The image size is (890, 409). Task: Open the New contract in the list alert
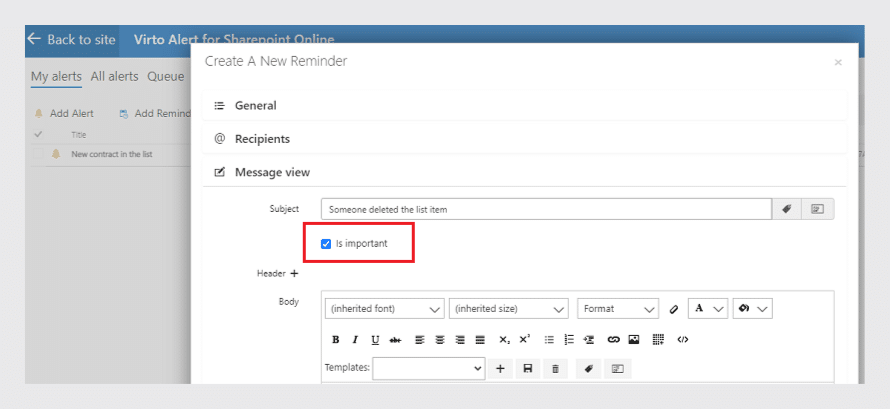[x=112, y=154]
